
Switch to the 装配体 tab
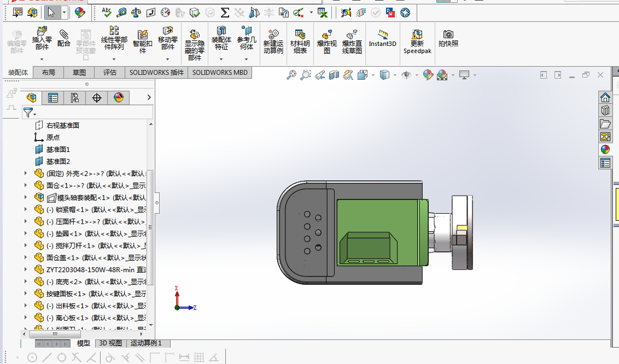point(18,73)
